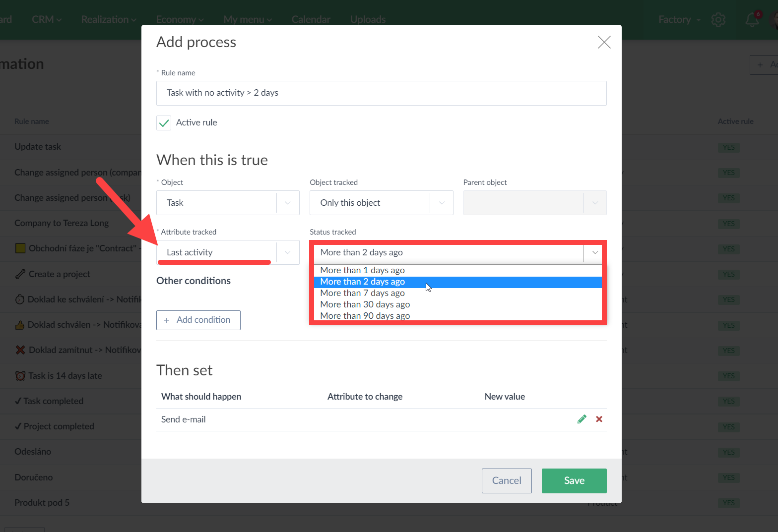Click the Rule name column header
The height and width of the screenshot is (532, 778).
tap(31, 121)
